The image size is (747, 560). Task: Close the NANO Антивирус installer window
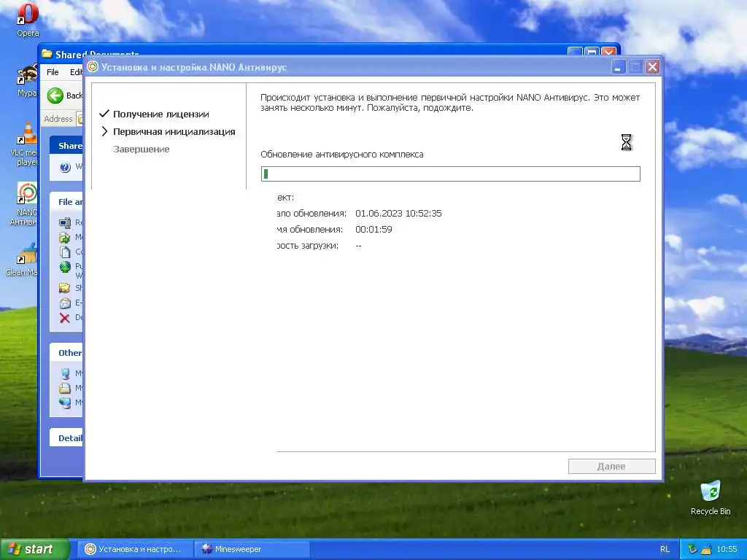click(x=653, y=67)
